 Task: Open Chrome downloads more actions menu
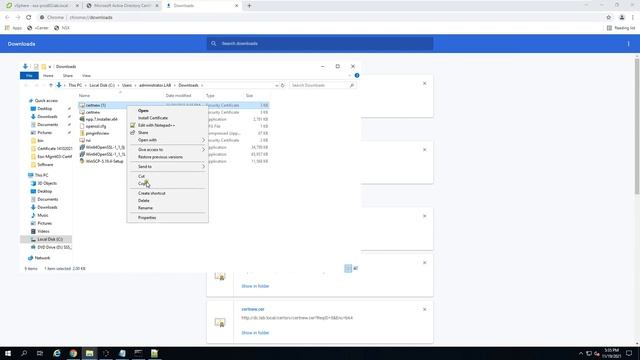pos(629,44)
